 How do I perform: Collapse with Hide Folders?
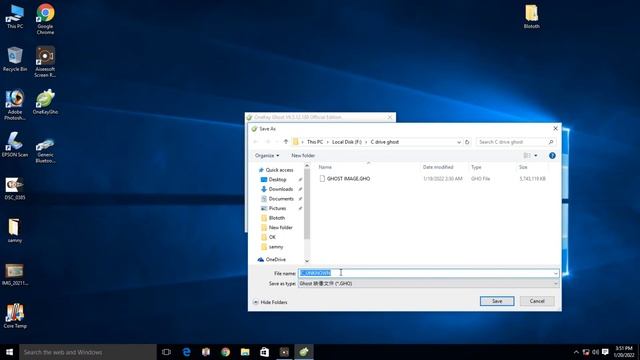pos(270,302)
